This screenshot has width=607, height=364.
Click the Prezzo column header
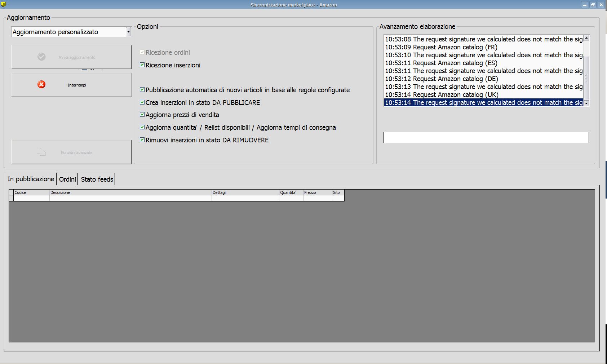click(318, 192)
